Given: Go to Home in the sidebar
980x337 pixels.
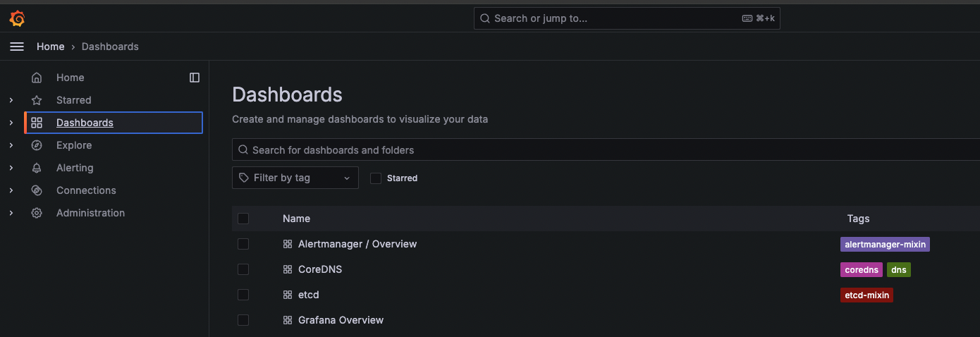Looking at the screenshot, I should point(70,78).
